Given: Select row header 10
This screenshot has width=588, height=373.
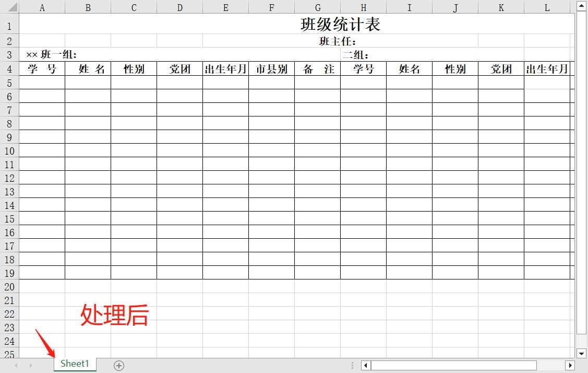Looking at the screenshot, I should coord(9,151).
